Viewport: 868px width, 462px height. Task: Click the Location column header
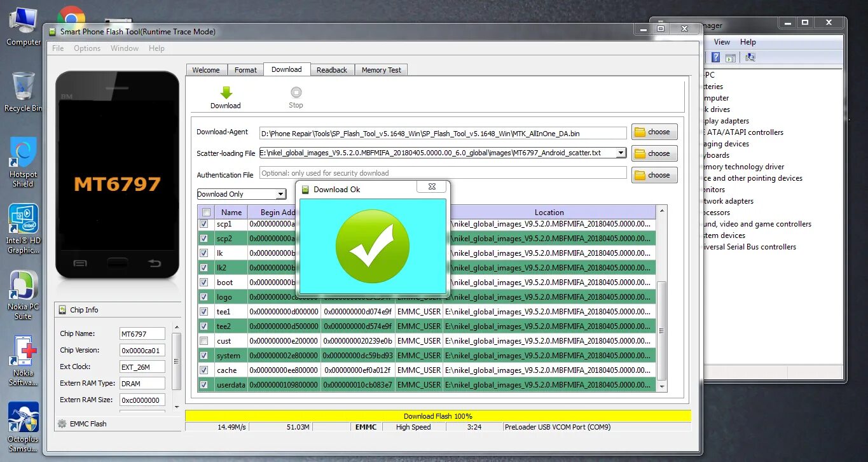pos(549,213)
